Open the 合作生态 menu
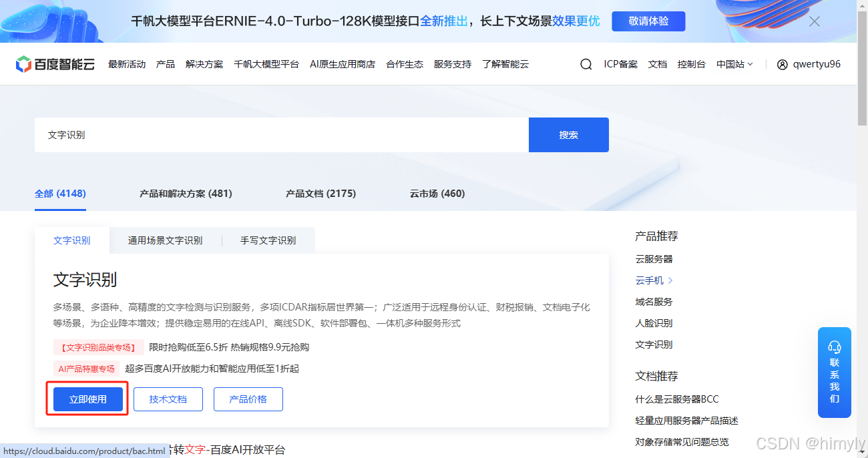 tap(405, 64)
